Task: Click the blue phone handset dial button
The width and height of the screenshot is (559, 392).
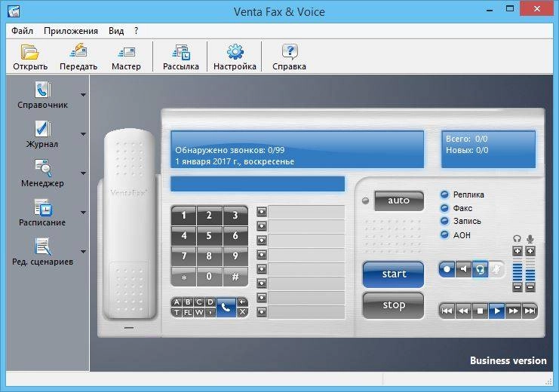Action: pos(226,307)
